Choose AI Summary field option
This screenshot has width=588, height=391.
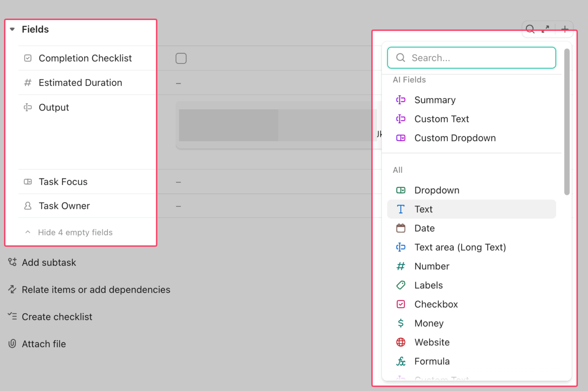(435, 100)
